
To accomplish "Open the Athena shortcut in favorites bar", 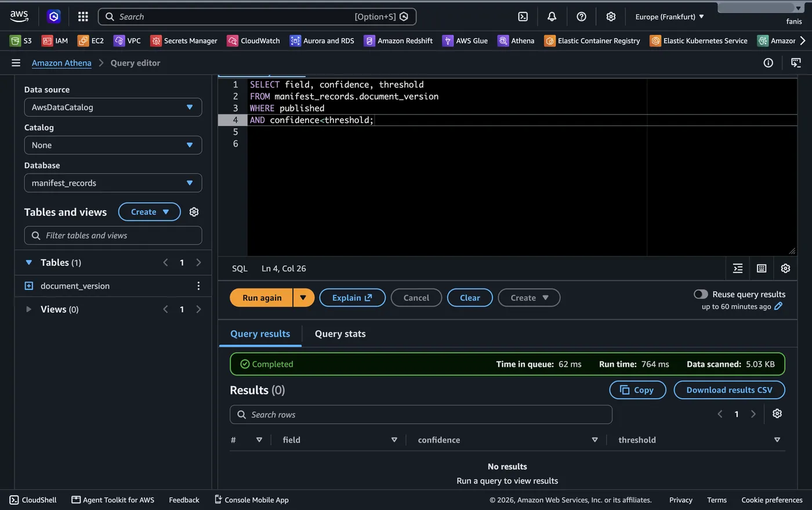I will coord(516,41).
